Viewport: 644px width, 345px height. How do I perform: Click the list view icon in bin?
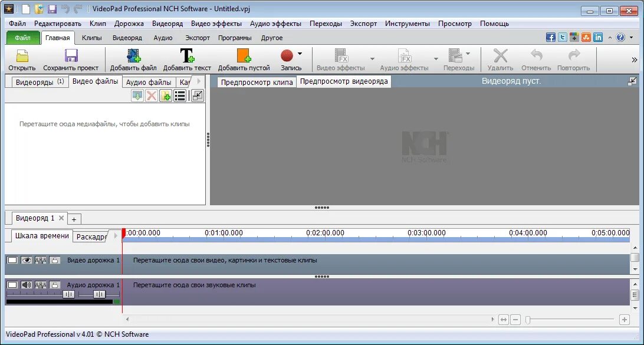180,96
